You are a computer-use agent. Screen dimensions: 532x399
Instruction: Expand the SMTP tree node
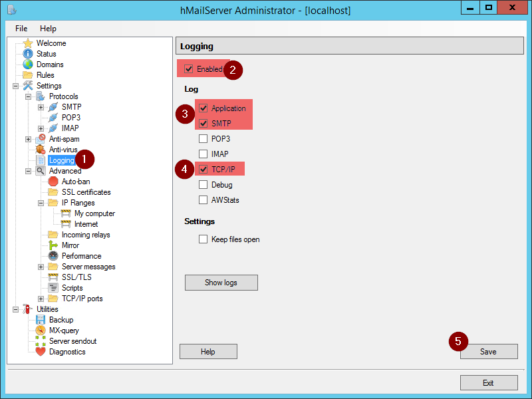41,107
